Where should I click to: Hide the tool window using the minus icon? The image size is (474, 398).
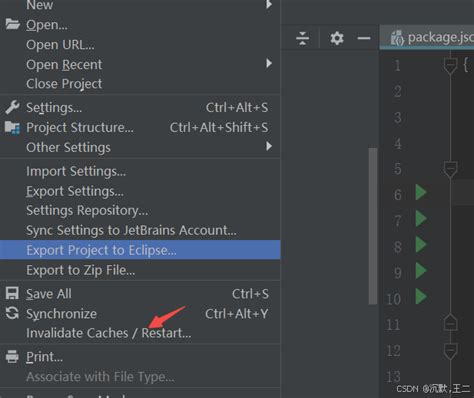(364, 38)
